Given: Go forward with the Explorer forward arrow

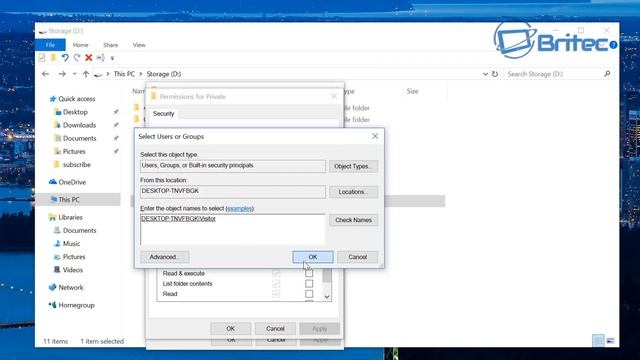Looking at the screenshot, I should [x=62, y=74].
